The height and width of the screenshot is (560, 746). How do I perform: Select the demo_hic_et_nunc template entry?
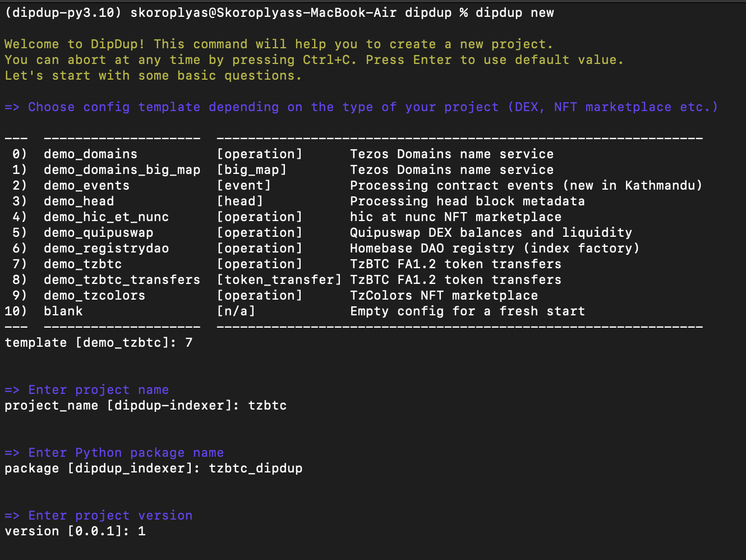point(106,217)
